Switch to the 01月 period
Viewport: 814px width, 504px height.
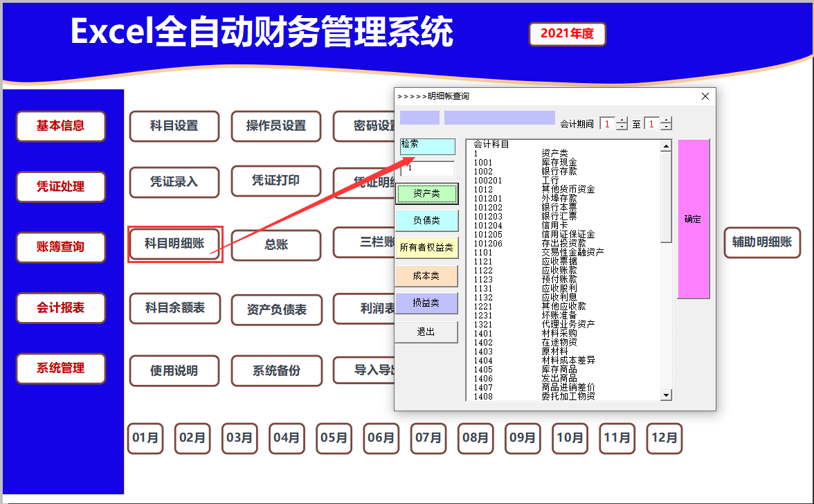[145, 438]
